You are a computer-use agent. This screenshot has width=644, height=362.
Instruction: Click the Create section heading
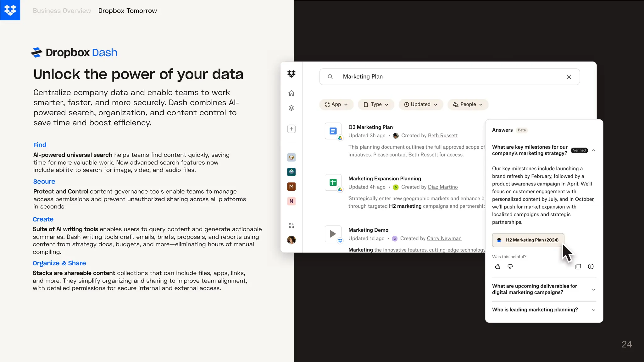coord(43,219)
